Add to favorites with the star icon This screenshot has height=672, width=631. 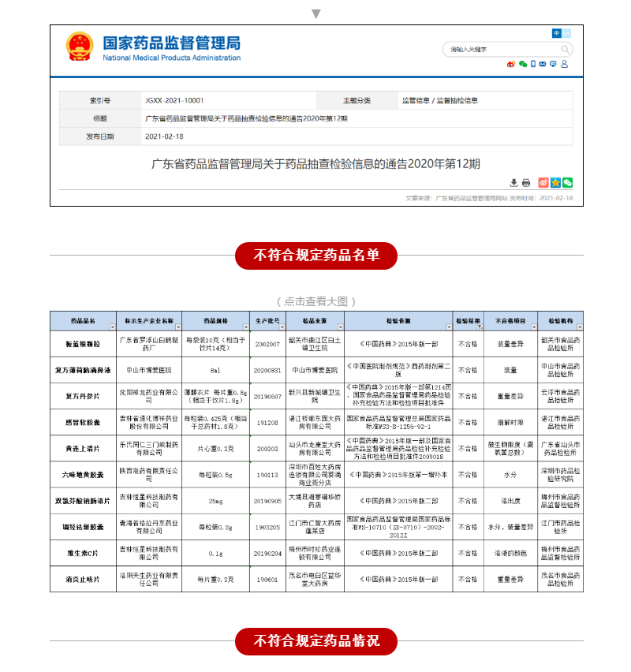[554, 183]
